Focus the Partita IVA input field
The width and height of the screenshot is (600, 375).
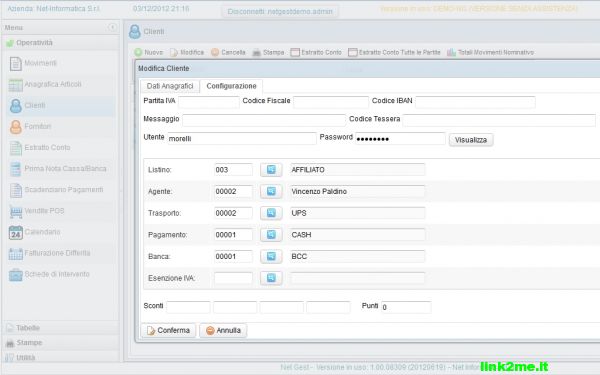[209, 102]
